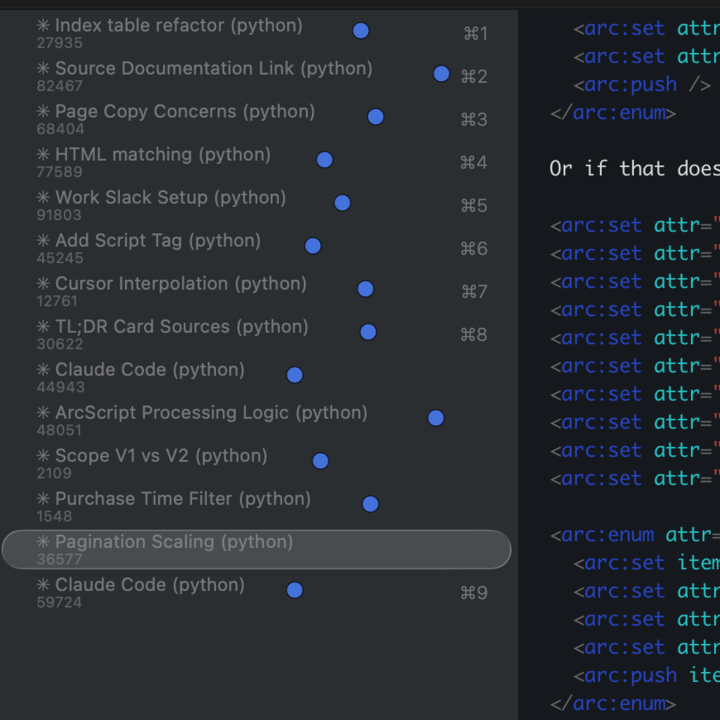Select Scope V1 vs V2 session
Viewport: 720px width, 720px height.
257,464
